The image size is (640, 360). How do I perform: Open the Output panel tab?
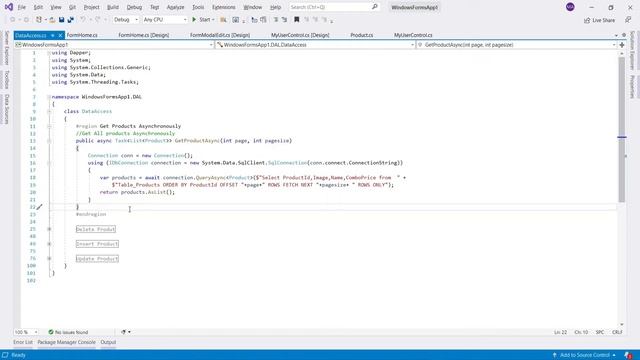pos(108,342)
